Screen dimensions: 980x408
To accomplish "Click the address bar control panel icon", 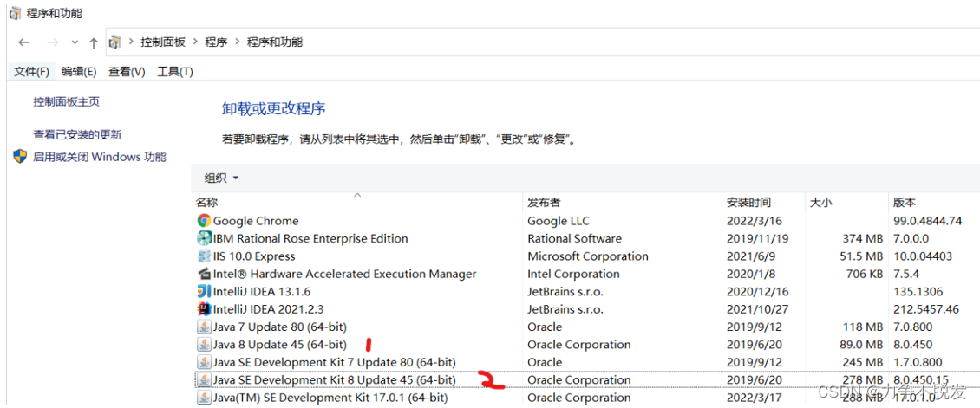I will (115, 42).
